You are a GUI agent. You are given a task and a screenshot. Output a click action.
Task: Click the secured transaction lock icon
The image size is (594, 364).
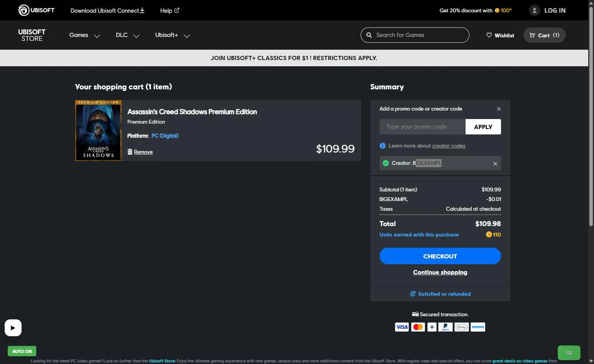click(x=415, y=314)
